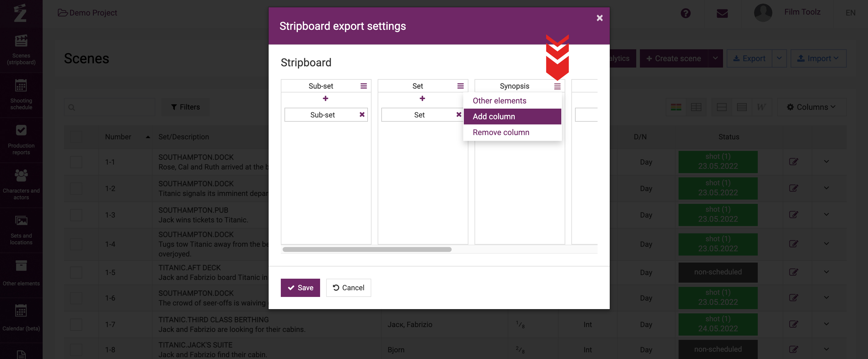The width and height of the screenshot is (868, 359).
Task: Click the Export button
Action: [x=750, y=58]
